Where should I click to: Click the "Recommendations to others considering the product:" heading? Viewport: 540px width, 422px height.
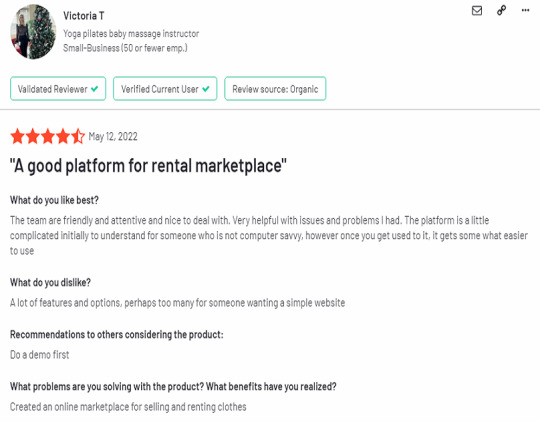pos(117,334)
